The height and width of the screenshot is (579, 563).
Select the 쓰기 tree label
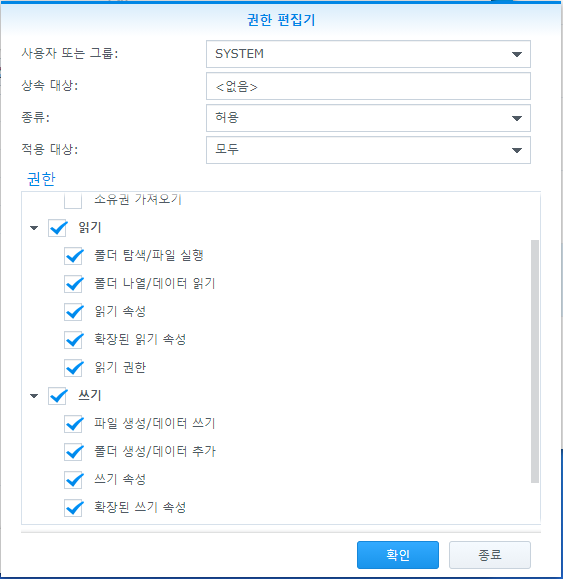click(x=89, y=395)
